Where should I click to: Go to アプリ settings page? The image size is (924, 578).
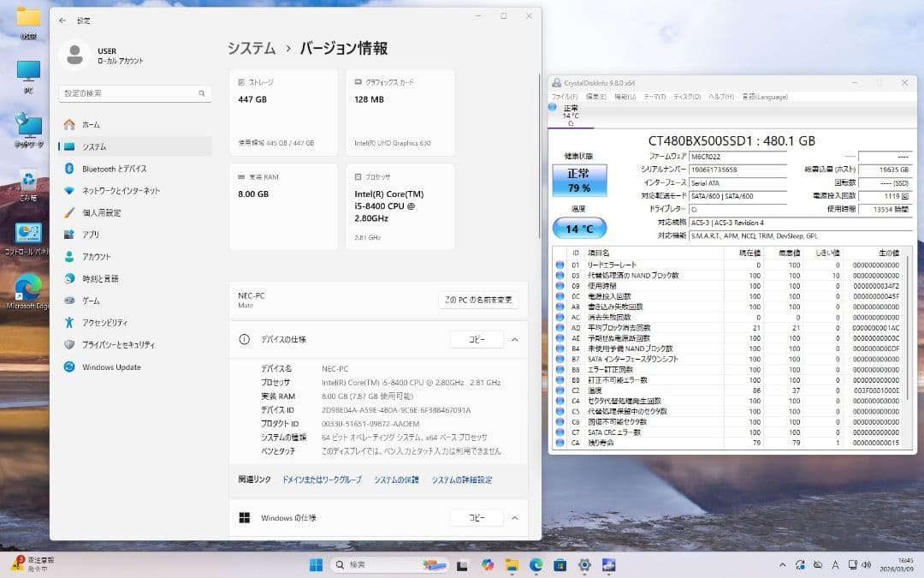click(x=135, y=234)
